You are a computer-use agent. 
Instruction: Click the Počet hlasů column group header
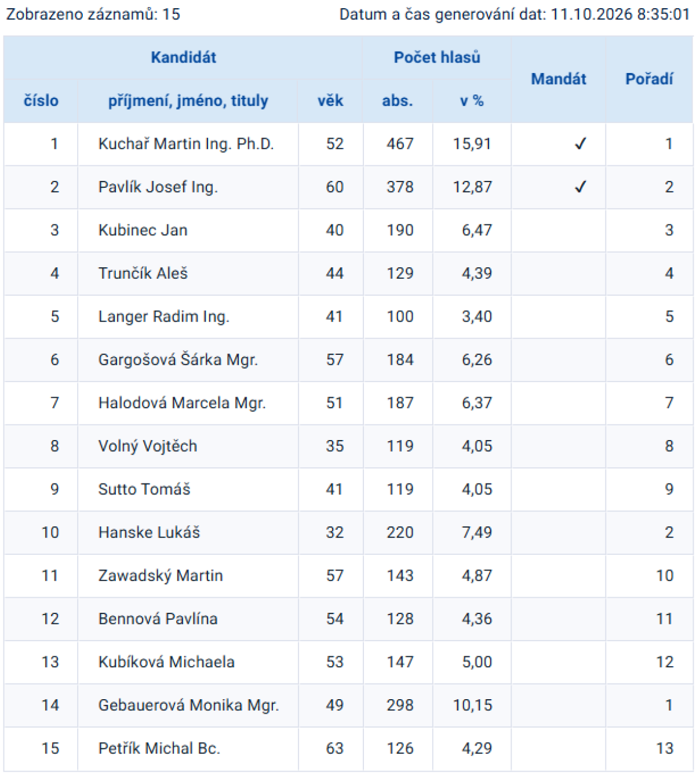click(437, 57)
